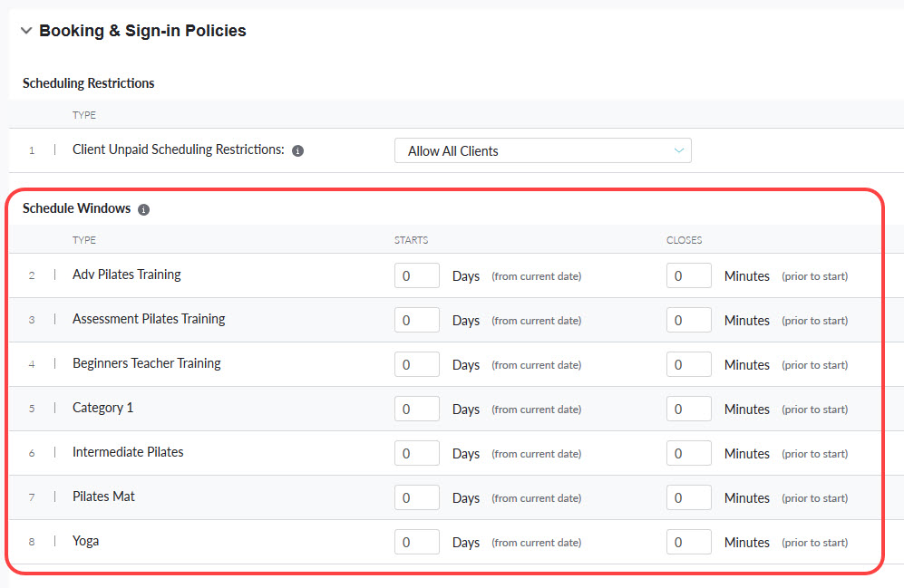
Task: Click Closes minutes field for Assessment Pilates Training
Action: pyautogui.click(x=688, y=320)
